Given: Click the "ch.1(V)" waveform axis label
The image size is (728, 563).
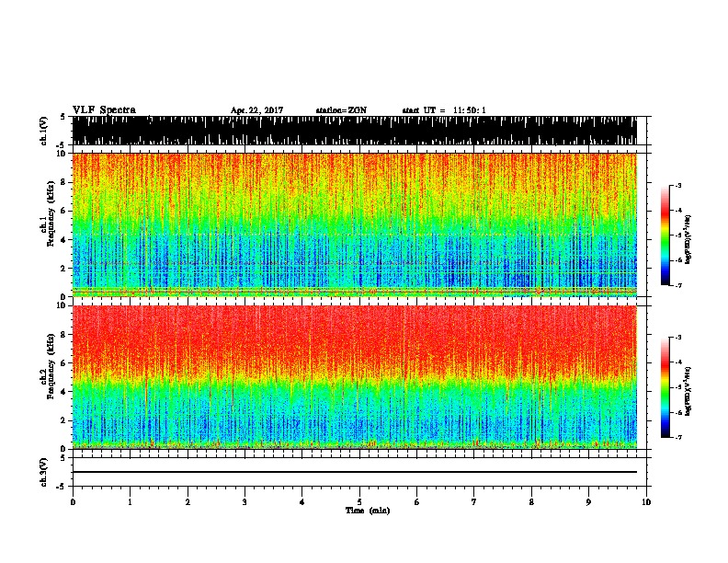Looking at the screenshot, I should pyautogui.click(x=43, y=130).
